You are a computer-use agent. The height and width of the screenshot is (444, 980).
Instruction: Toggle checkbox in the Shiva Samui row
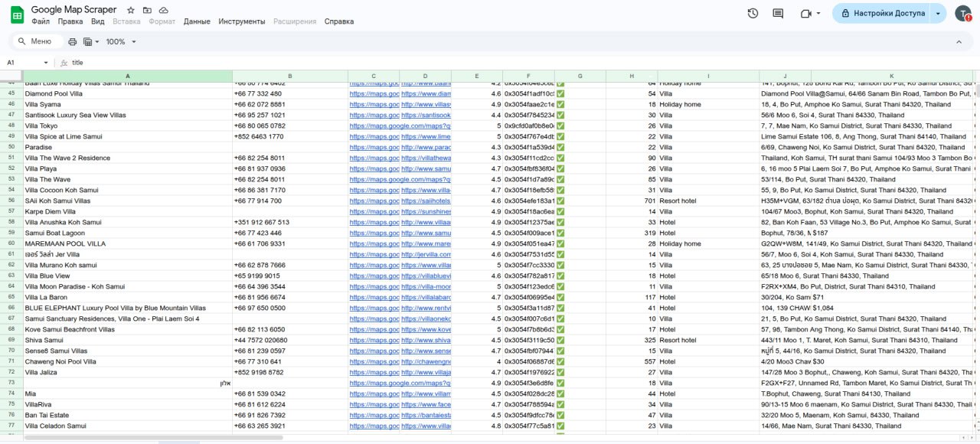560,340
